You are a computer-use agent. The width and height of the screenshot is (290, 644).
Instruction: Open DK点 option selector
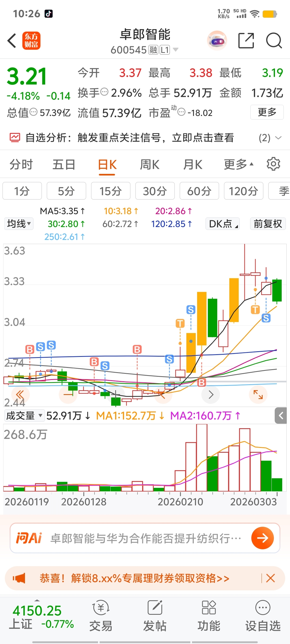pos(223,224)
